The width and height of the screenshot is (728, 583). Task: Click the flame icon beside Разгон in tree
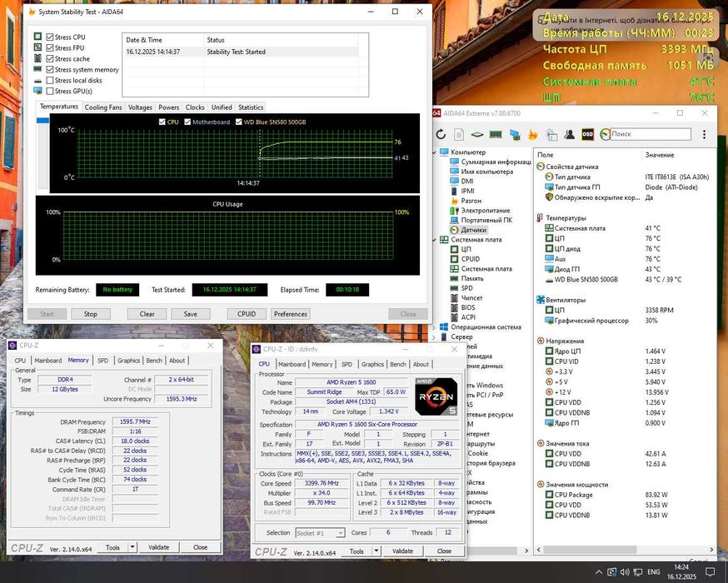tap(455, 201)
